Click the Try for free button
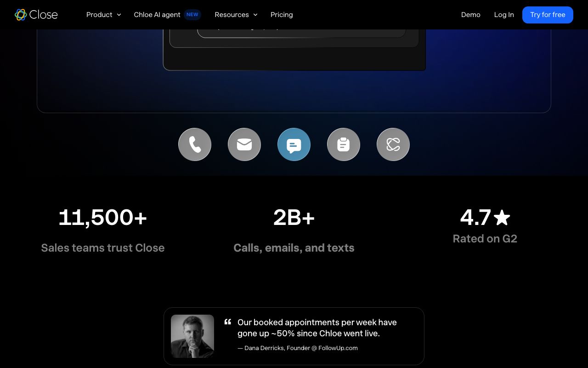This screenshot has height=368, width=588. click(x=548, y=15)
